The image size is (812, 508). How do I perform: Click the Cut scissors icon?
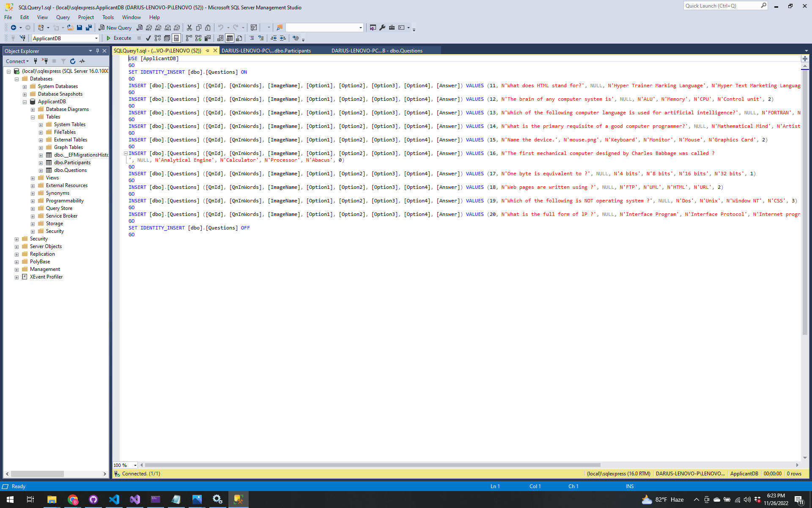point(189,28)
